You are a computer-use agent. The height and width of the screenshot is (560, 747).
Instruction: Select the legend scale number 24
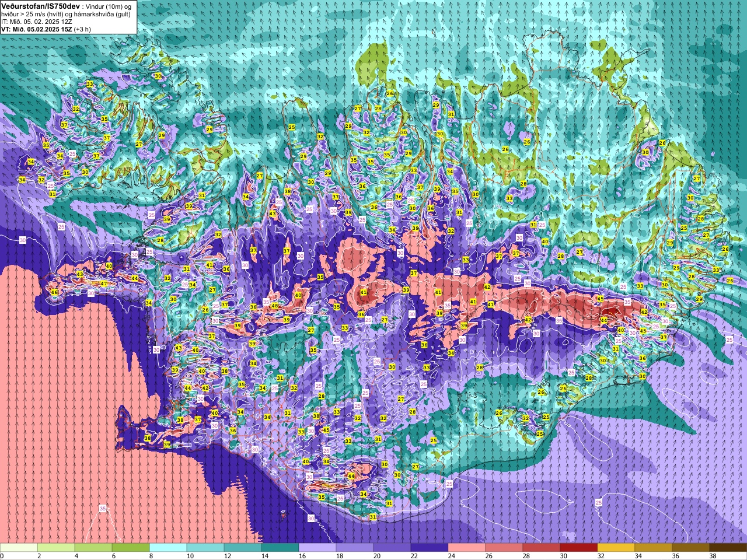451,556
